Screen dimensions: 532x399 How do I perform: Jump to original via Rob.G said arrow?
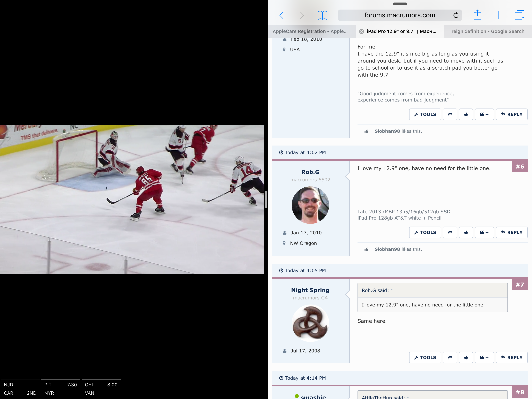(392, 291)
